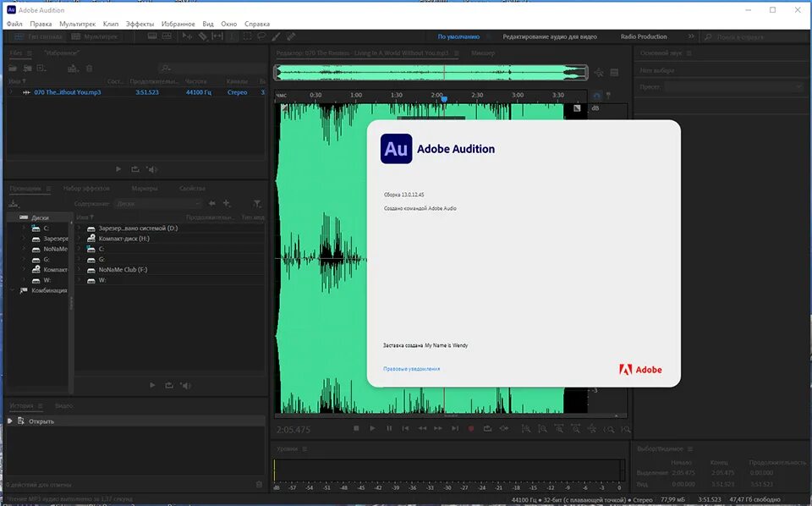Open the Файл menu

(14, 24)
